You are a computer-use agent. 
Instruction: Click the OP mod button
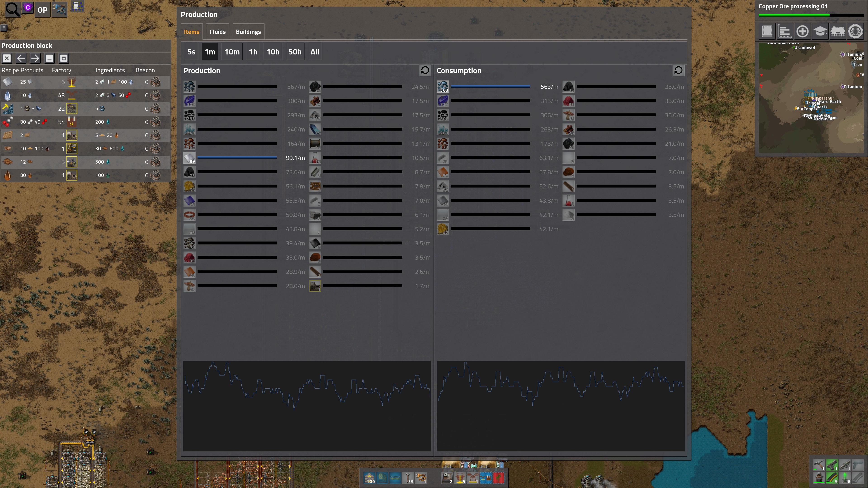(x=42, y=10)
